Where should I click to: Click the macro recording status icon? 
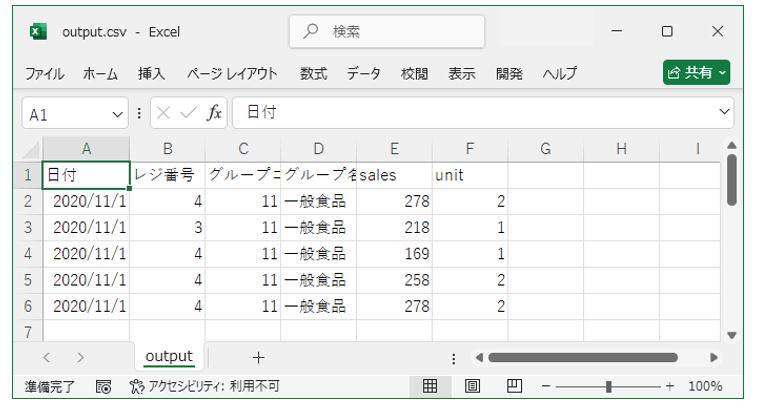click(x=103, y=386)
